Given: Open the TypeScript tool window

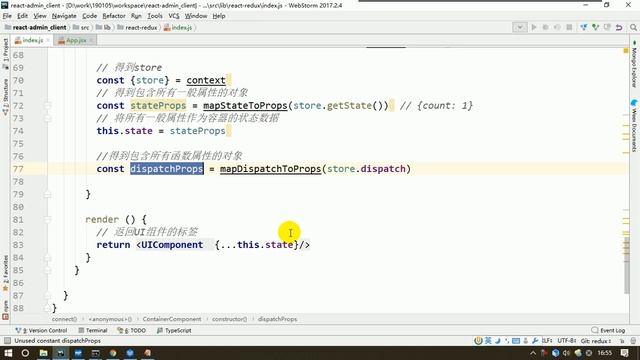Looking at the screenshot, I should (174, 330).
